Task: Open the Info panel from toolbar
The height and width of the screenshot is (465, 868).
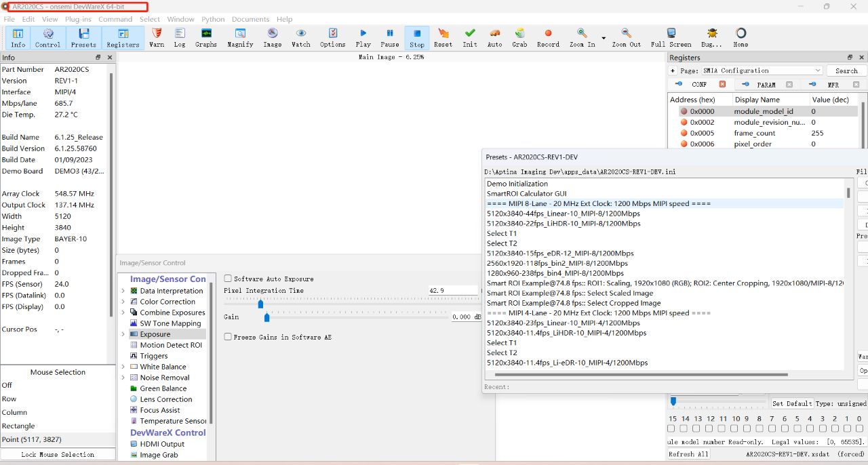Action: pyautogui.click(x=18, y=37)
